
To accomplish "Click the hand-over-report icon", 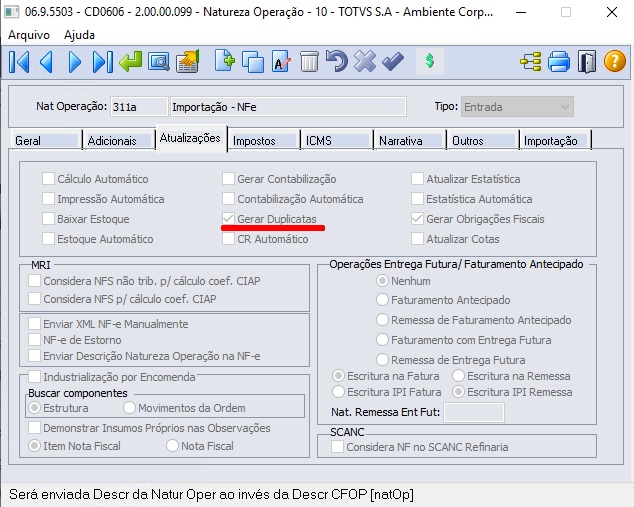I will pyautogui.click(x=188, y=61).
